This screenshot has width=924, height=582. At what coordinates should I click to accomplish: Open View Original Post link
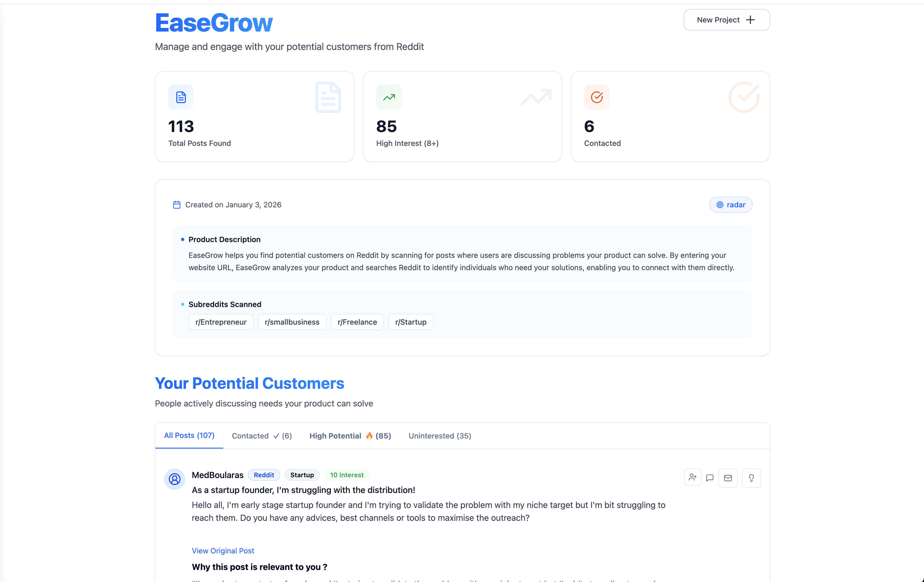pos(222,550)
